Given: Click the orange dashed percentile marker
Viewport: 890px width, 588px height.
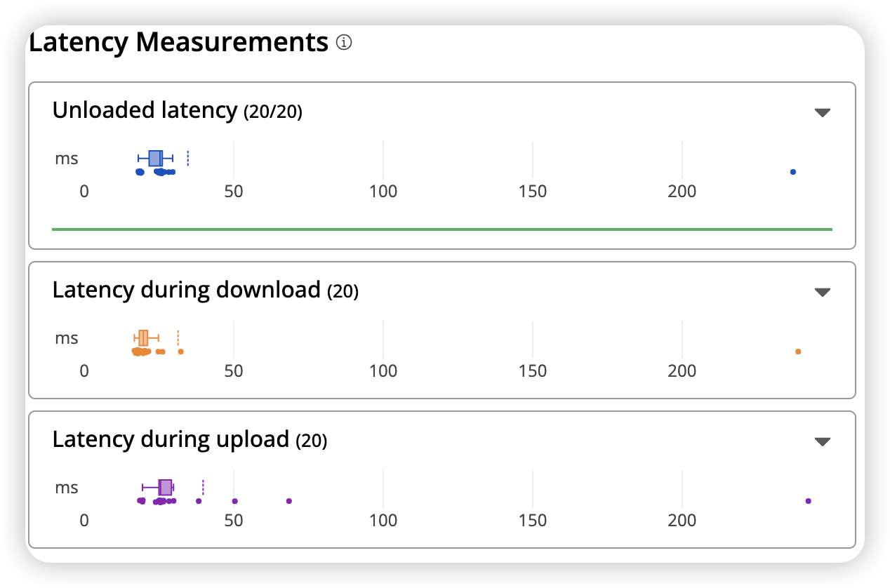Looking at the screenshot, I should click(x=178, y=339).
